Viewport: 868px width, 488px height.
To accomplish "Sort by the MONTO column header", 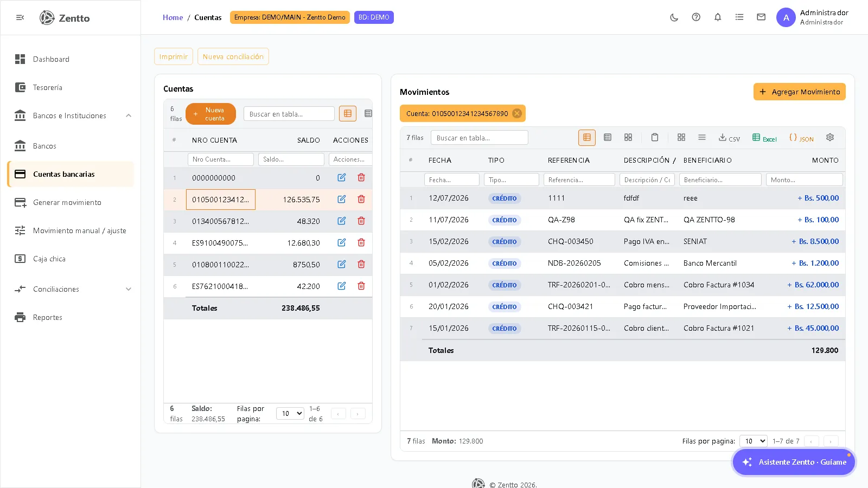I will [825, 160].
